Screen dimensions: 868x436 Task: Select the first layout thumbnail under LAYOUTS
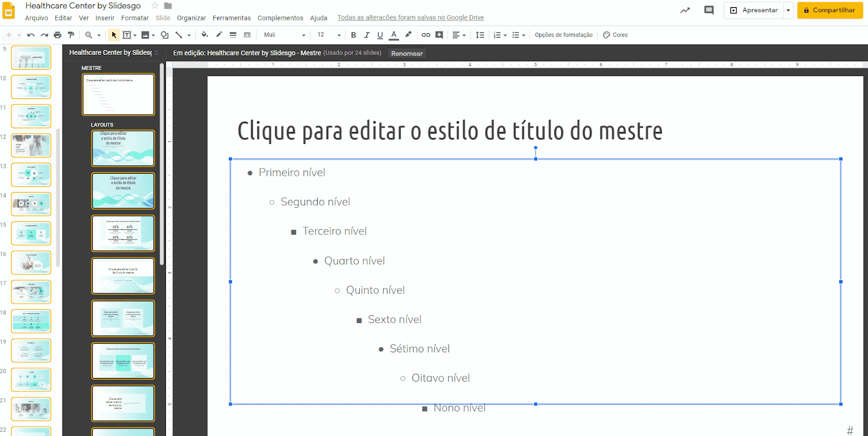pos(123,148)
